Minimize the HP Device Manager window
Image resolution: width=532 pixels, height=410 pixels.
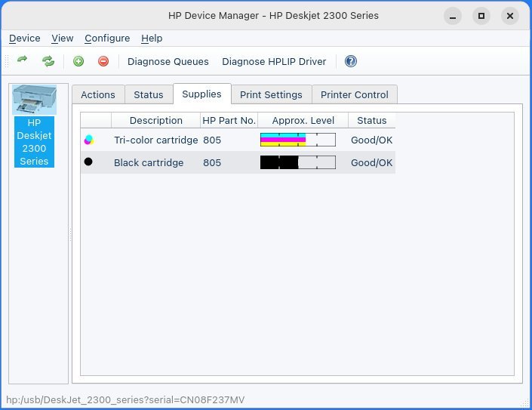click(453, 16)
